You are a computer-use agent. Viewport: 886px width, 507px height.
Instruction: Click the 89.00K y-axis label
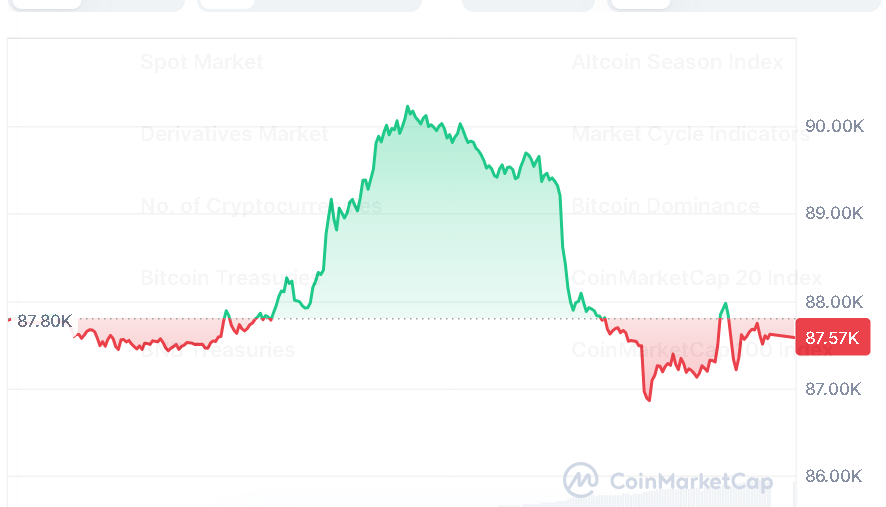[834, 214]
